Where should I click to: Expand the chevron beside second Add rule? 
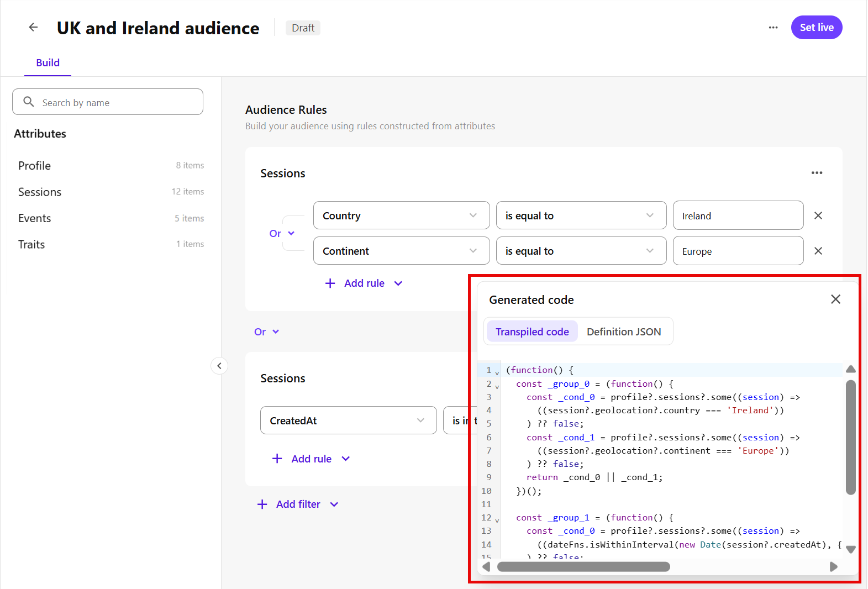[x=346, y=459]
